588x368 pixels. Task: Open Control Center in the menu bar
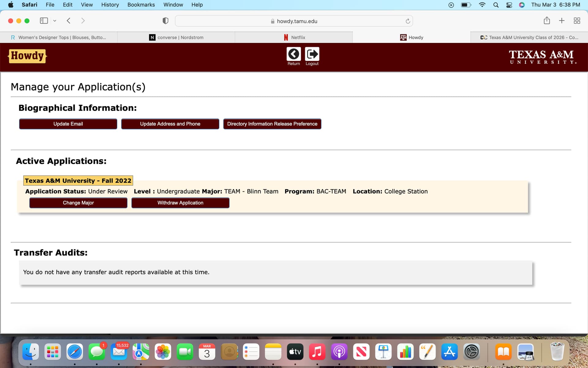(509, 5)
